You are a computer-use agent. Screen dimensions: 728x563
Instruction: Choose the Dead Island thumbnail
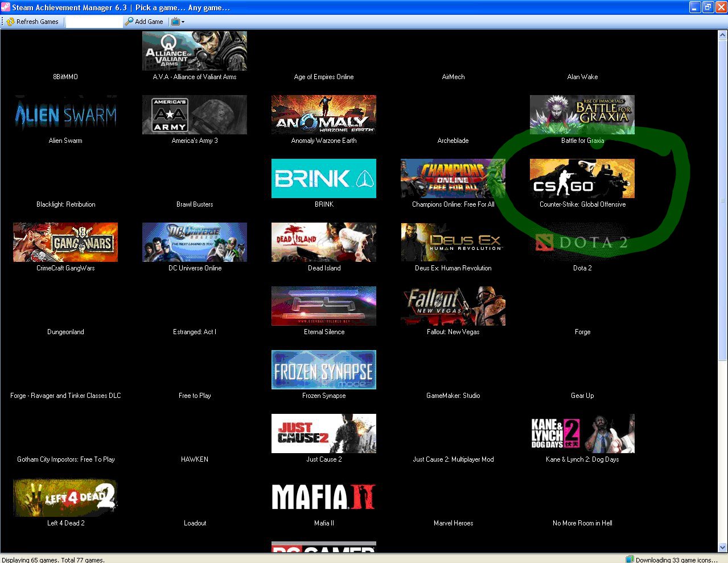324,242
